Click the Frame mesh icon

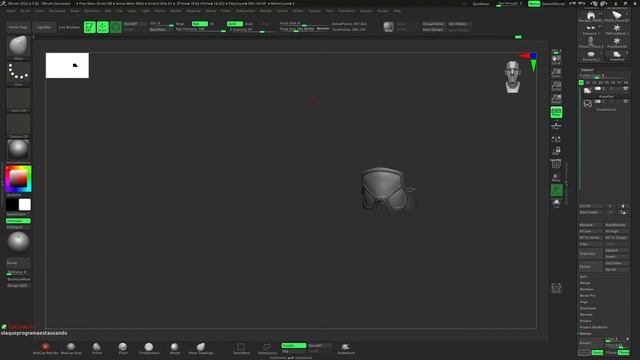click(x=556, y=164)
